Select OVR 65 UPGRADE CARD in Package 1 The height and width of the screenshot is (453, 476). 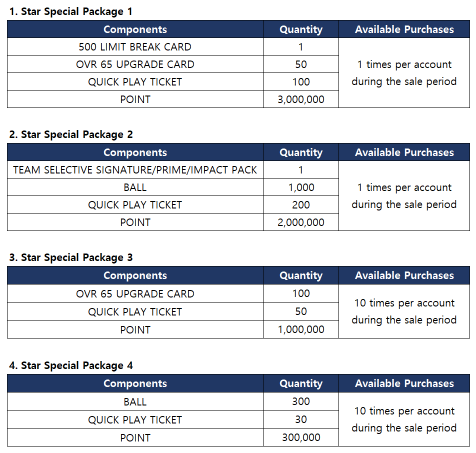[135, 64]
